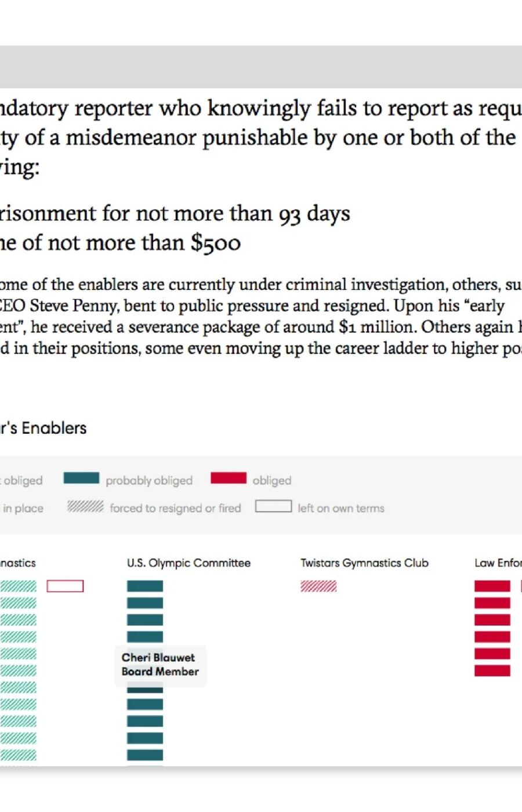Click the topmost green hatched bar
This screenshot has width=522, height=812.
(x=18, y=586)
